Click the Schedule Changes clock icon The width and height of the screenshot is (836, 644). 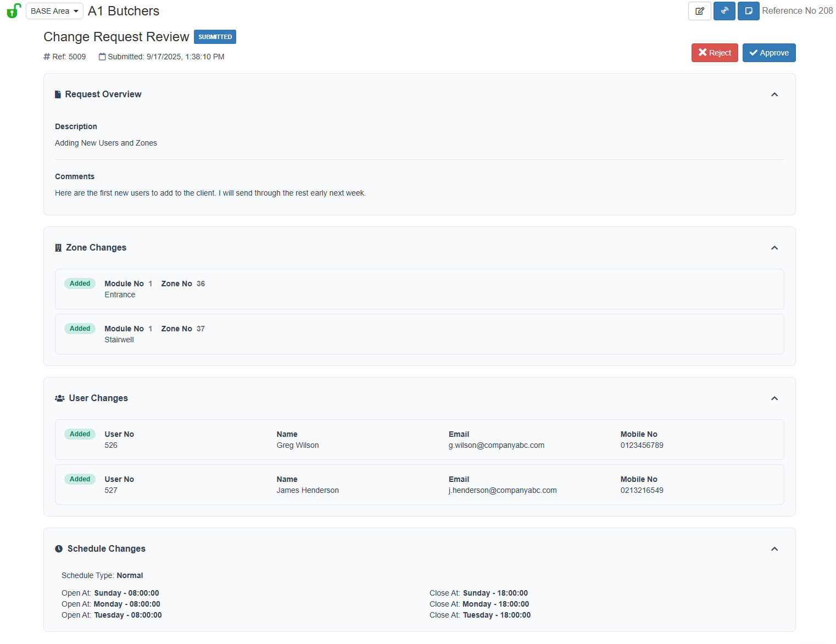[59, 549]
